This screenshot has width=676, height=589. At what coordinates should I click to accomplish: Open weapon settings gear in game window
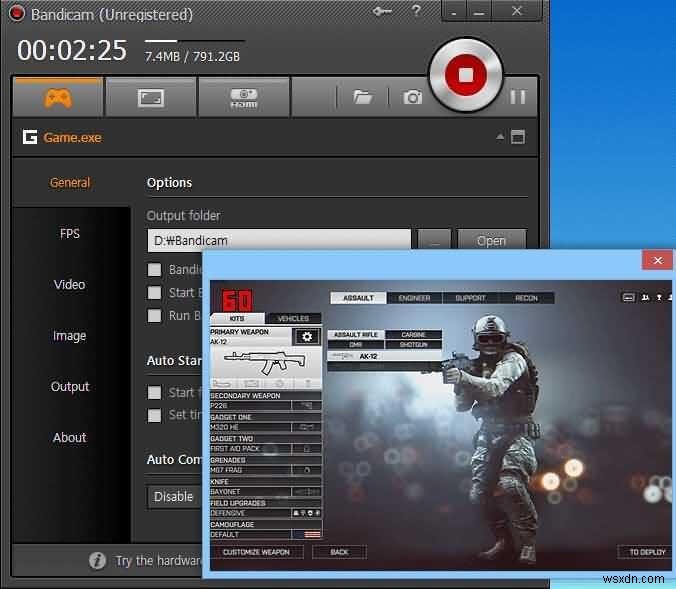coord(307,336)
